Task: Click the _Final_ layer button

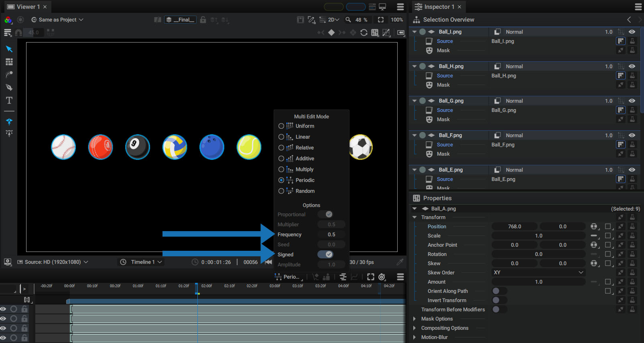Action: (x=180, y=20)
